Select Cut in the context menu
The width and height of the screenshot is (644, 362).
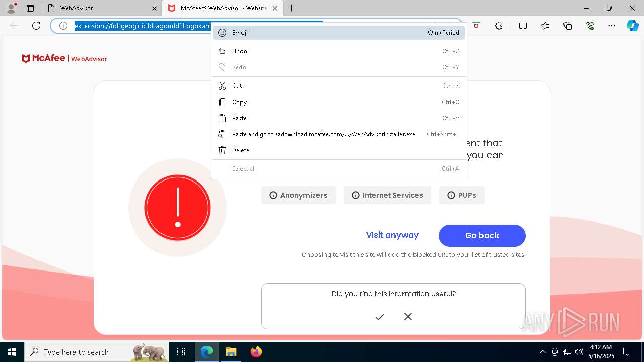click(339, 86)
